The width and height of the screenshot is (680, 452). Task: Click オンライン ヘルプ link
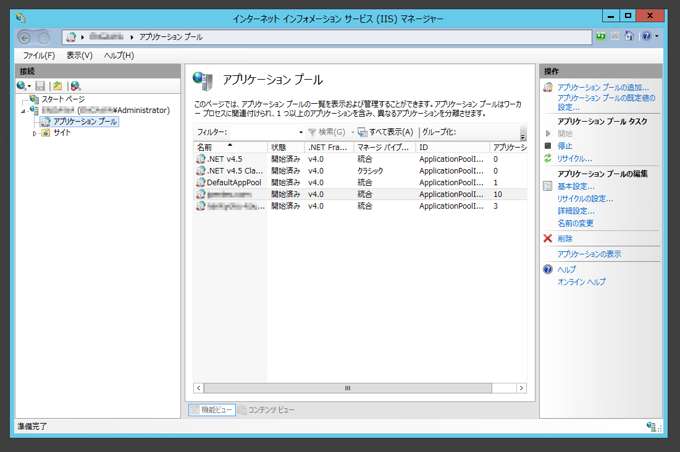pyautogui.click(x=581, y=282)
